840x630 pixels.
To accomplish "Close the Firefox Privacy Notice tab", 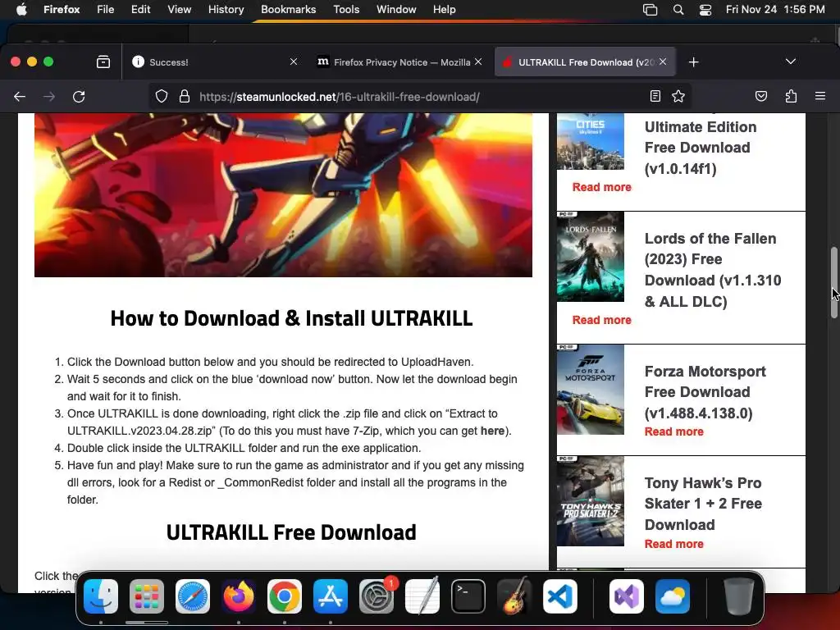I will 478,62.
